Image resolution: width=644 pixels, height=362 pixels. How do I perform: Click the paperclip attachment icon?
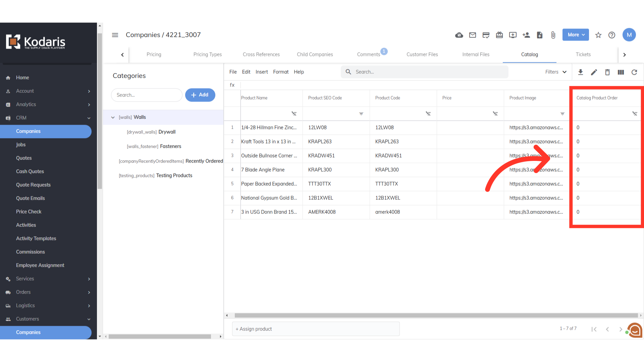(x=553, y=35)
